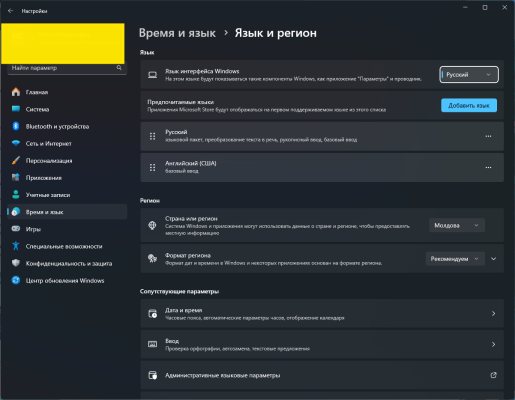
Task: Expand the Формат региона section chevron
Action: (x=493, y=259)
